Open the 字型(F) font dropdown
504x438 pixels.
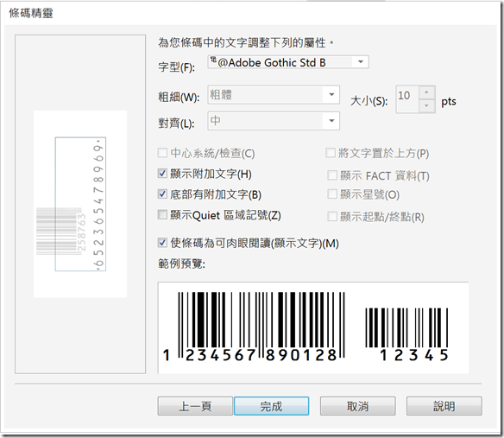point(361,62)
